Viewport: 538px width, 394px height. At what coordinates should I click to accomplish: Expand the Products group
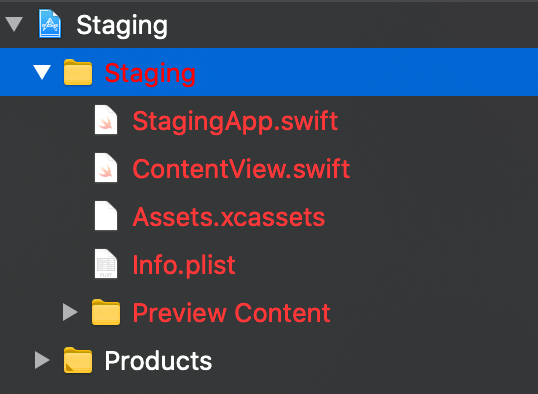[42, 360]
